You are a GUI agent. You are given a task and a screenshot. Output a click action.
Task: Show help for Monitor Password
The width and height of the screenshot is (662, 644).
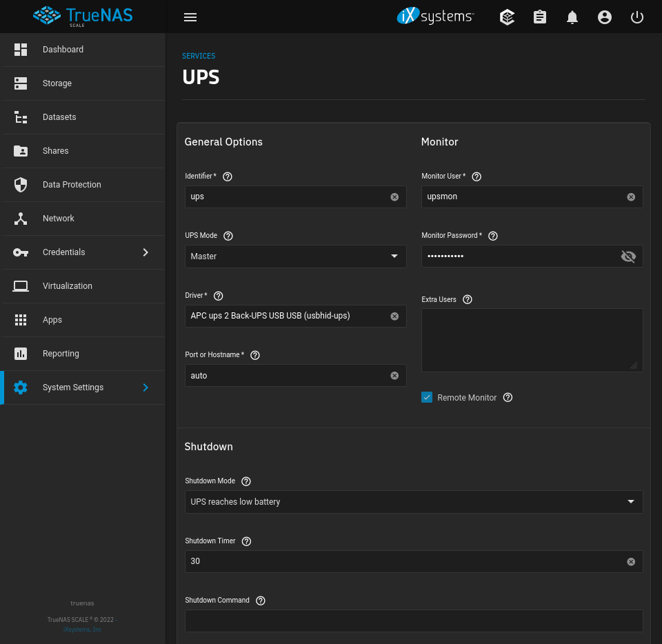tap(492, 236)
